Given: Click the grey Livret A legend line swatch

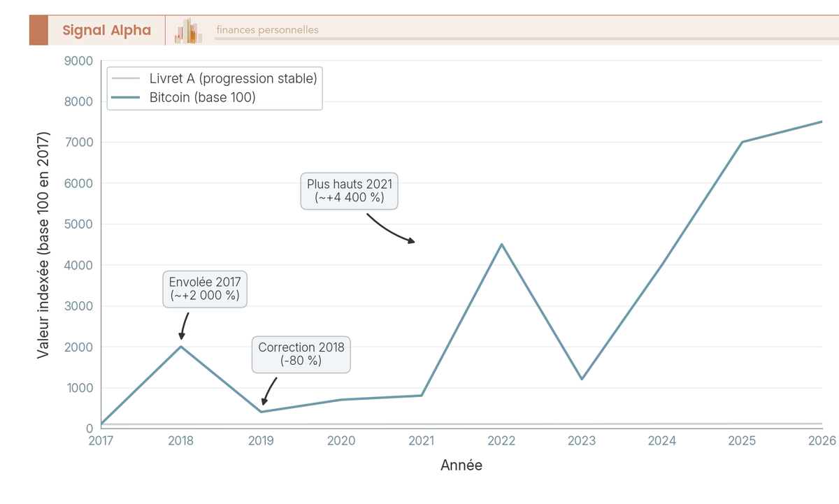Looking at the screenshot, I should point(127,78).
